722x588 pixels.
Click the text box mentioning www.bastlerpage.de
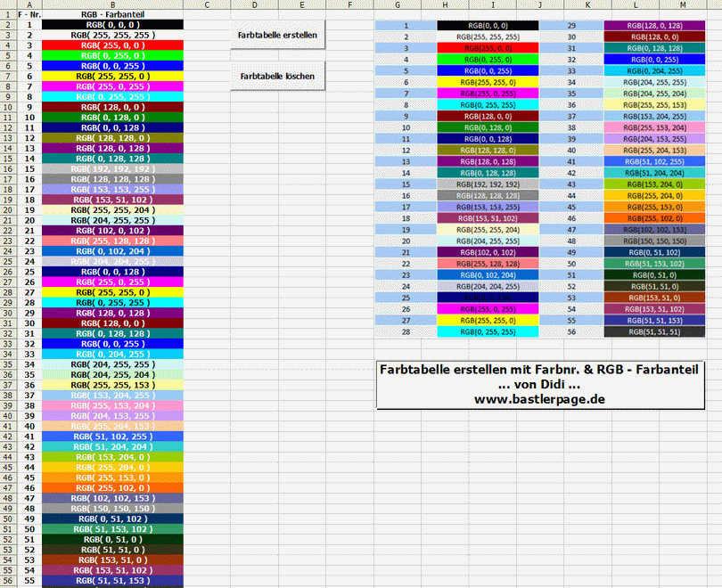pos(540,385)
